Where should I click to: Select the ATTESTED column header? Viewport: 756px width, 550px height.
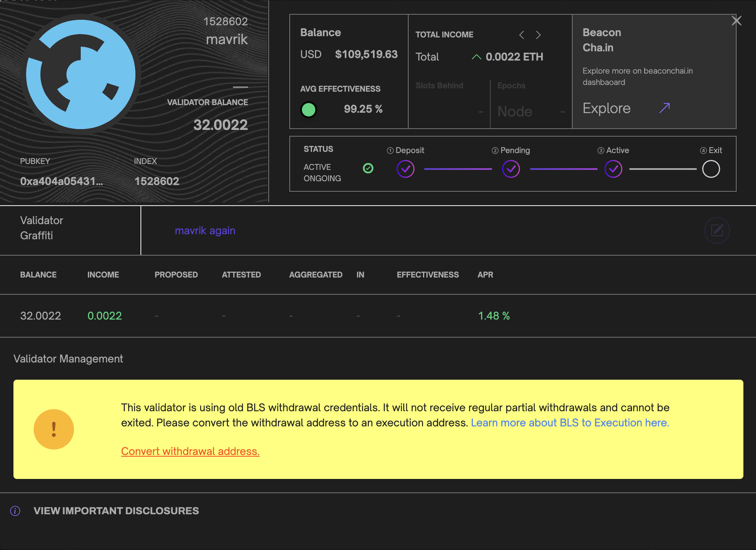tap(241, 275)
